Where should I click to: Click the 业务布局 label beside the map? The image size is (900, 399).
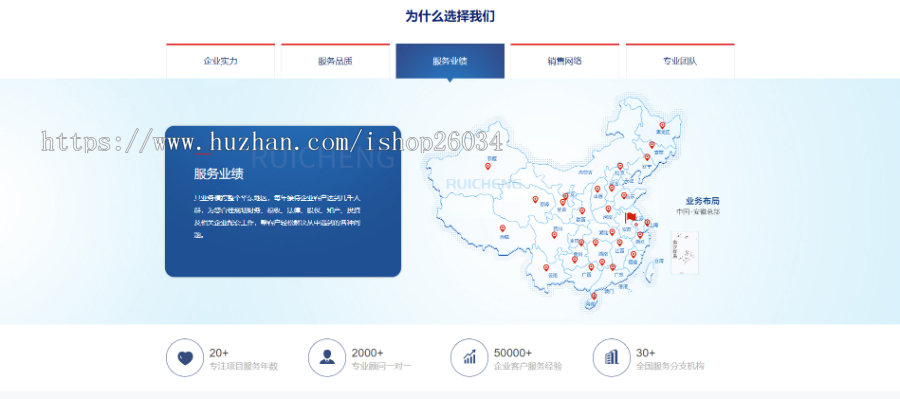(703, 201)
